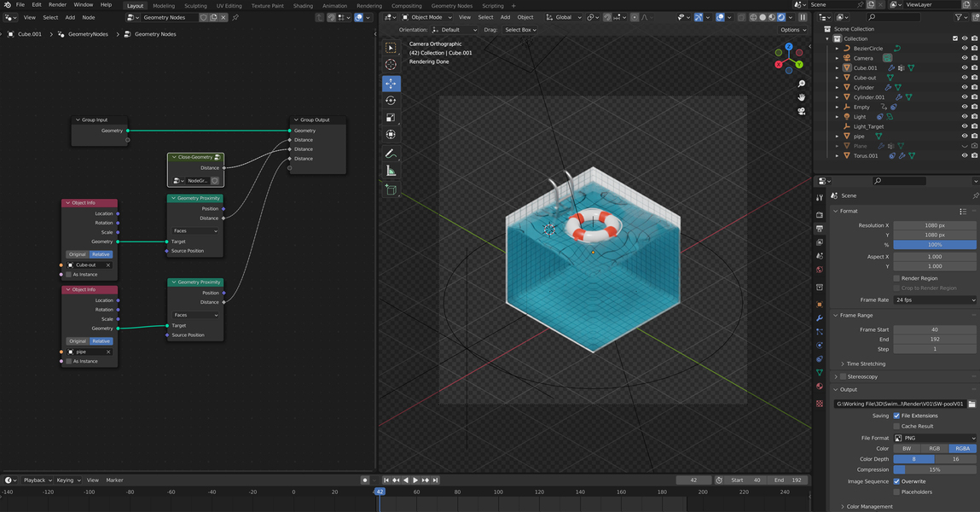The image size is (980, 512).
Task: Select the Annotate tool
Action: [x=391, y=153]
